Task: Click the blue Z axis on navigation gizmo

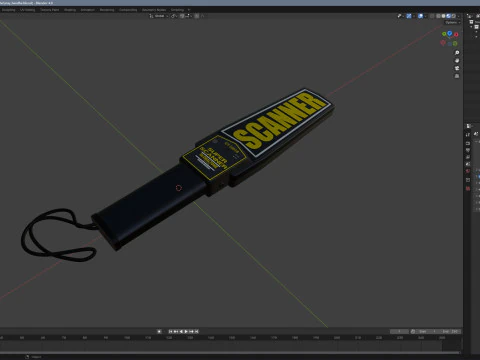Action: tap(450, 33)
